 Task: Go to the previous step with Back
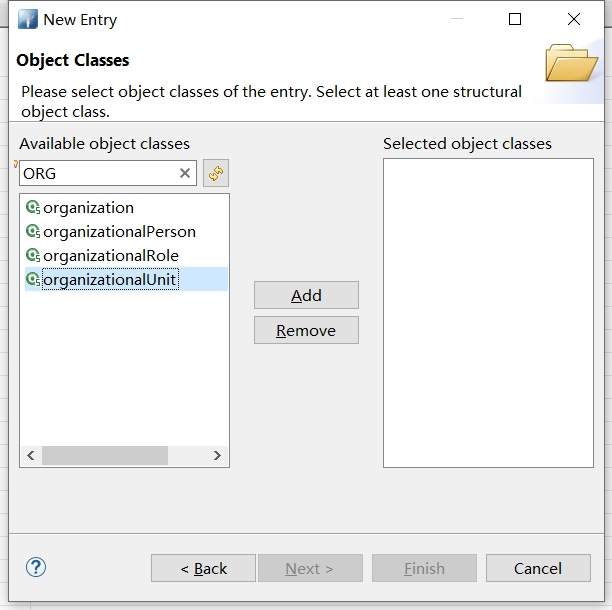(x=203, y=568)
